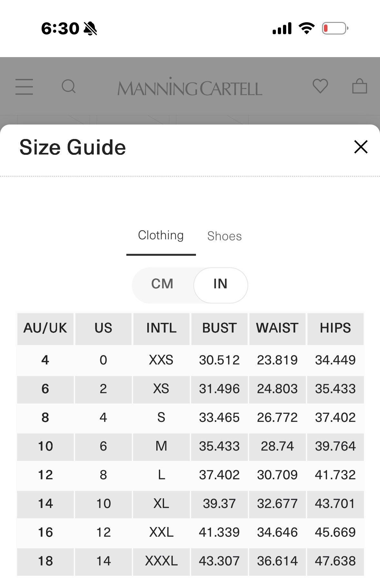
Task: Open the shopping bag icon
Action: point(360,86)
